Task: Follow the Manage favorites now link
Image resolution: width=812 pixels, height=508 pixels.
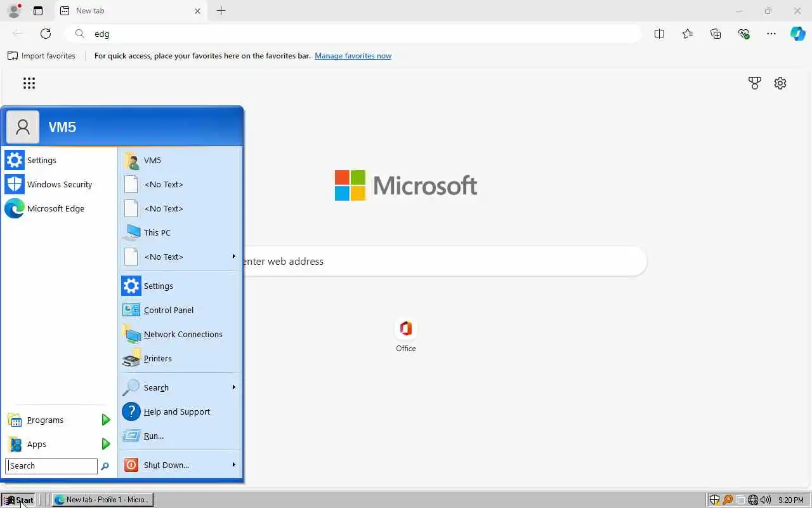Action: coord(353,56)
